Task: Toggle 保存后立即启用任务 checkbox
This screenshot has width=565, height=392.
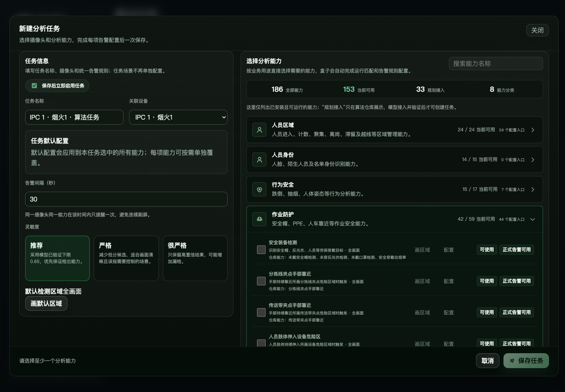Action: pyautogui.click(x=35, y=85)
